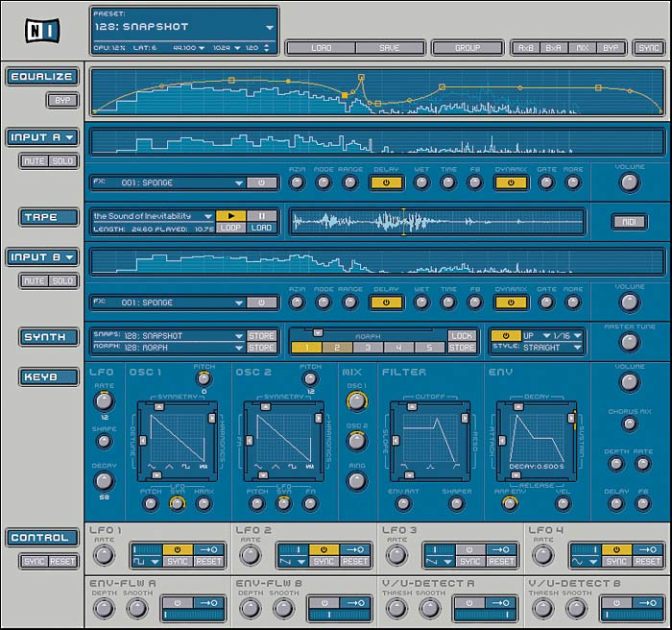This screenshot has height=630, width=672.
Task: Click the tape Loop button
Action: pos(231,228)
